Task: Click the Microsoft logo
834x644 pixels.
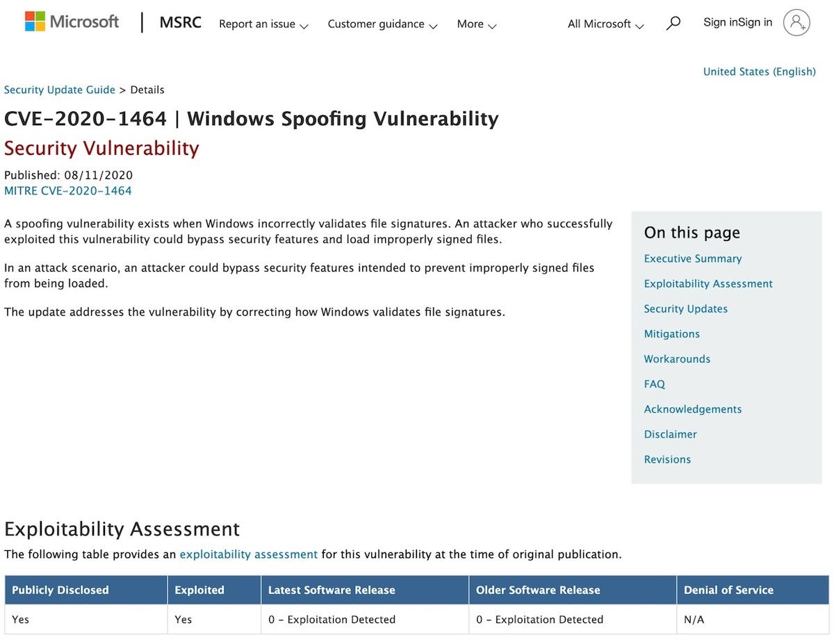Action: [72, 22]
